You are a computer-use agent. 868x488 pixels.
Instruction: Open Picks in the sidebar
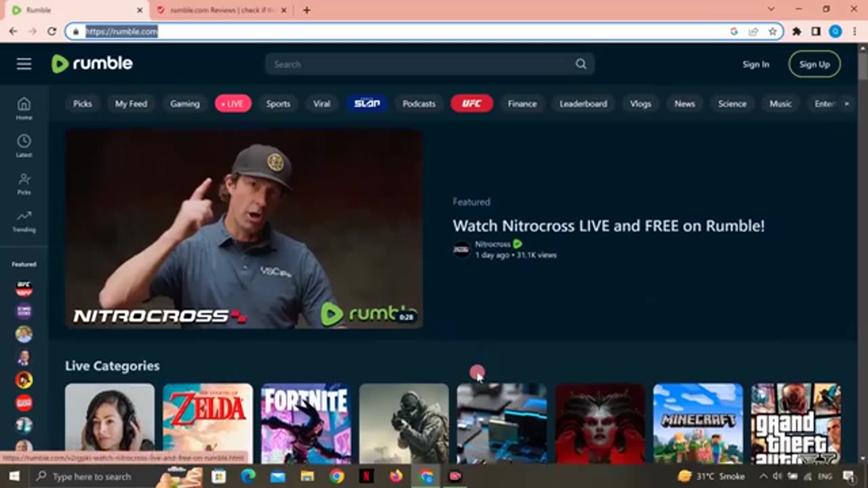24,183
